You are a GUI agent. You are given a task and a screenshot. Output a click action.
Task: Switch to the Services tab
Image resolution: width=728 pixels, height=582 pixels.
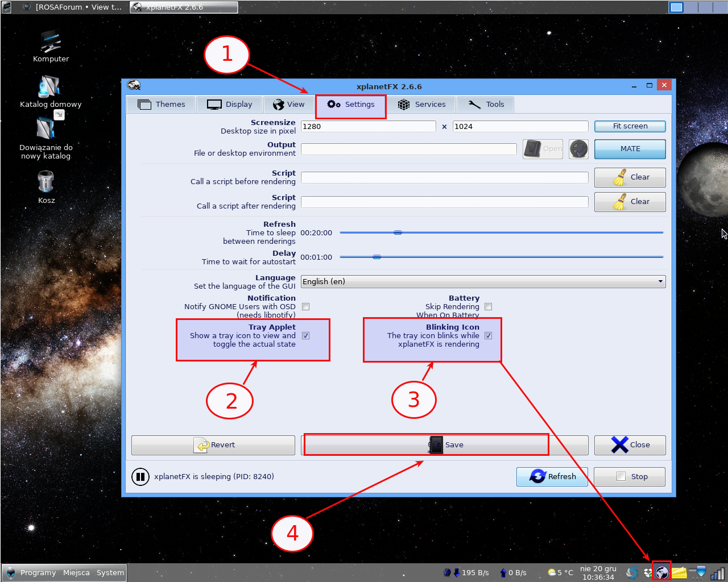pos(421,105)
